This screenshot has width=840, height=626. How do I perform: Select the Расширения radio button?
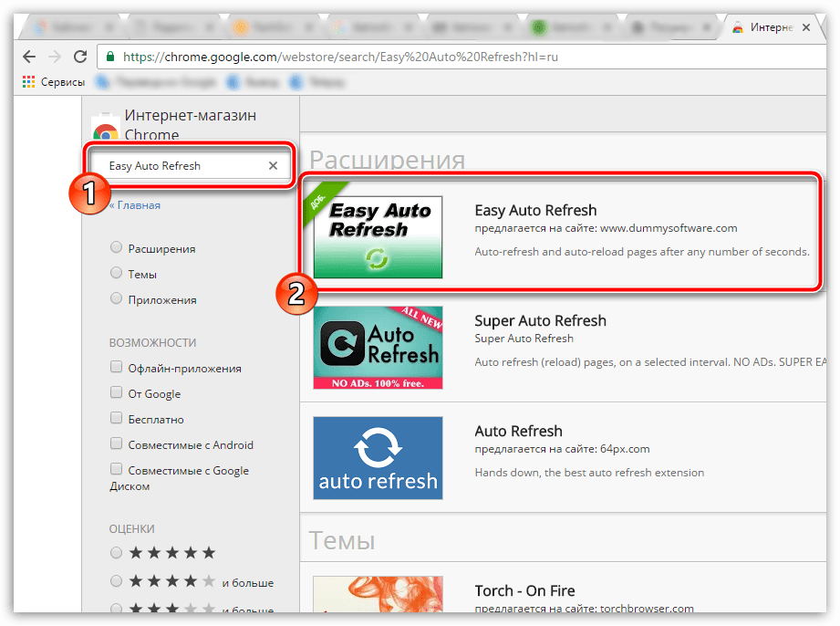pyautogui.click(x=116, y=248)
